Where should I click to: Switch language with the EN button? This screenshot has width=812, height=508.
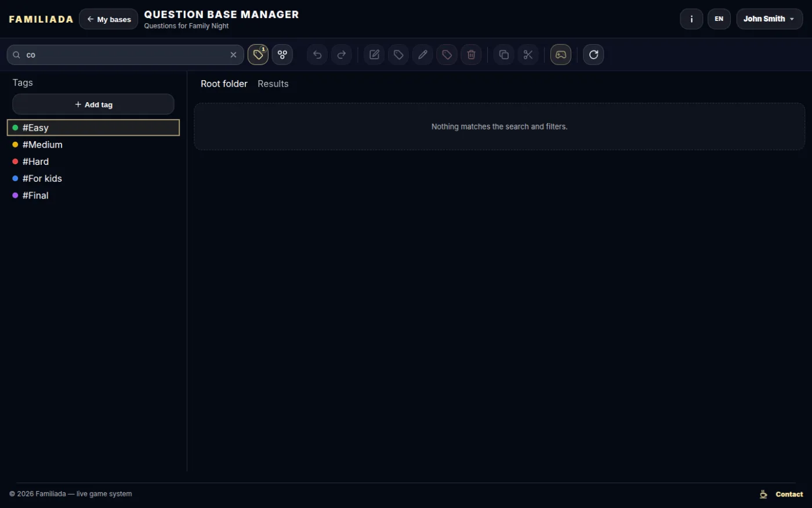(719, 19)
